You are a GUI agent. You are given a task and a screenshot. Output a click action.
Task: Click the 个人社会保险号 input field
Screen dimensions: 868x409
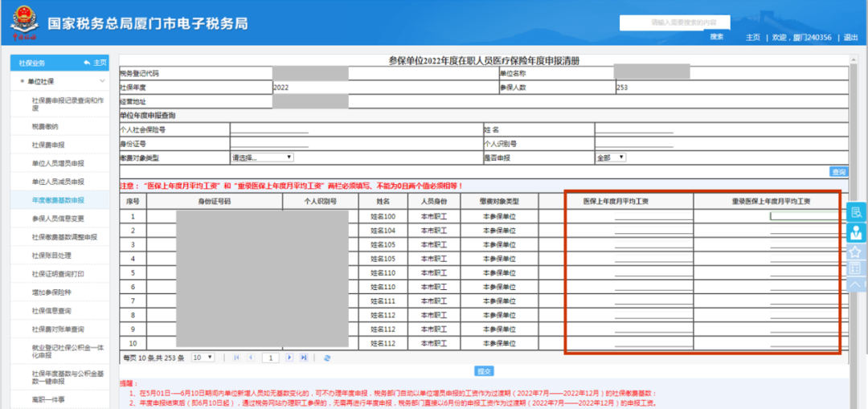coord(269,129)
